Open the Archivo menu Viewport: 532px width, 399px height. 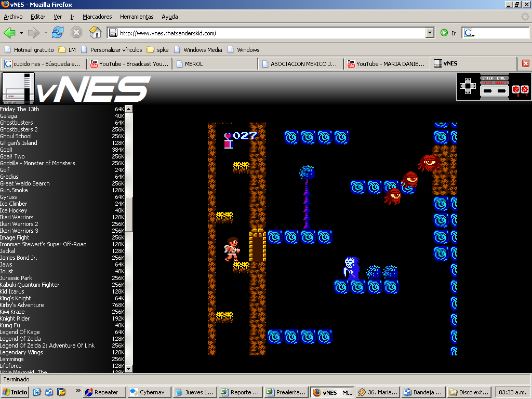point(13,17)
